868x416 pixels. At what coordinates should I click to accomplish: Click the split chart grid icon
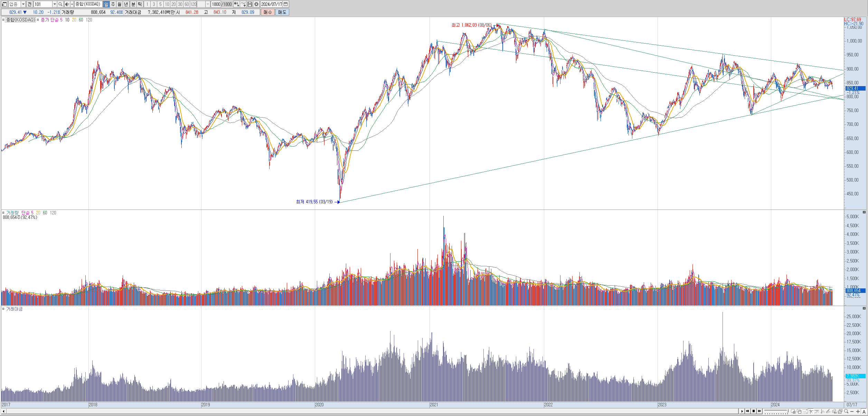click(793, 411)
